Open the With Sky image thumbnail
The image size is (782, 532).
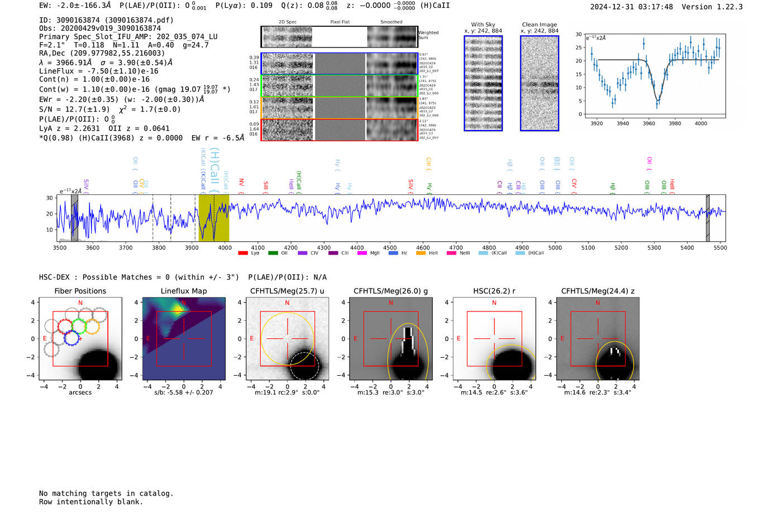coord(483,83)
